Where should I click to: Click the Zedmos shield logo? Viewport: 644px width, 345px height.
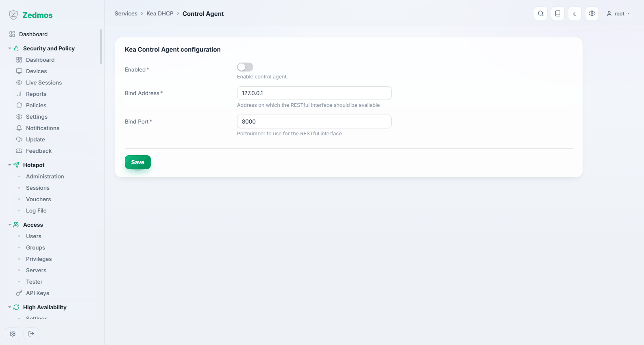tap(13, 15)
